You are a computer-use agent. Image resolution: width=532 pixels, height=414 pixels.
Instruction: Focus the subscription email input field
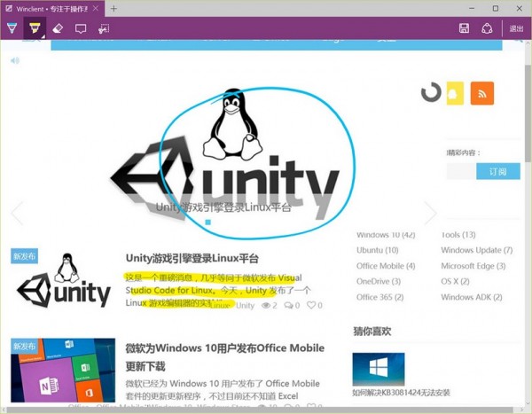tap(461, 171)
